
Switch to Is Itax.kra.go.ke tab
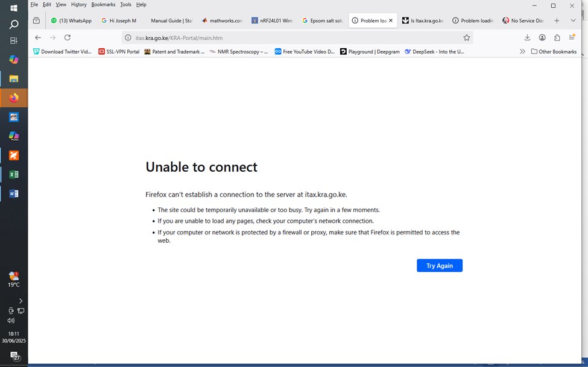(423, 20)
